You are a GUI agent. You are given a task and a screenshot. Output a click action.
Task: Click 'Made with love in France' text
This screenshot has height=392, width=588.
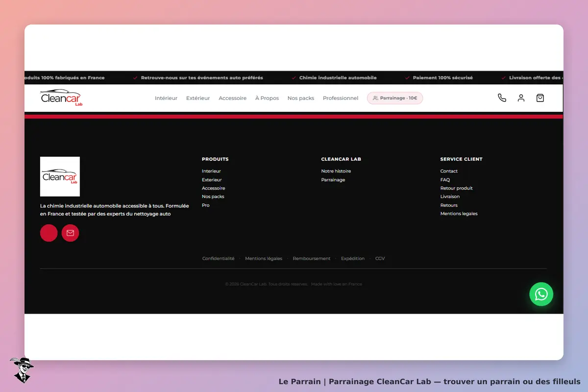click(x=337, y=284)
